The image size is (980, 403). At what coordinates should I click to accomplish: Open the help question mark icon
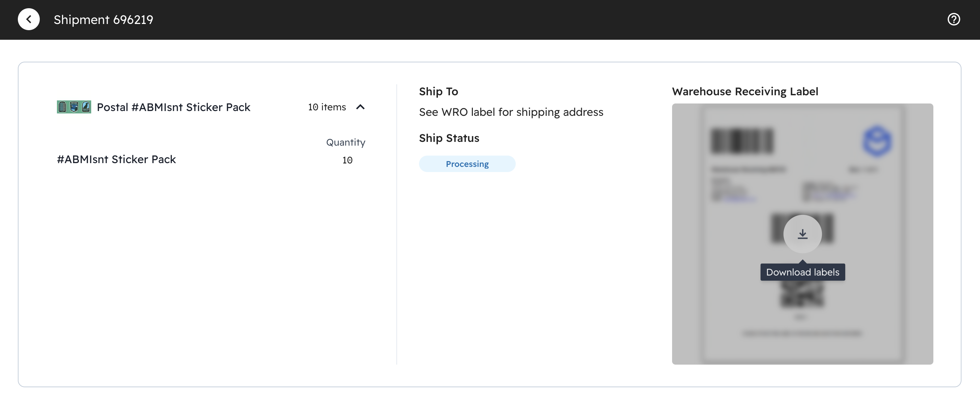tap(953, 20)
